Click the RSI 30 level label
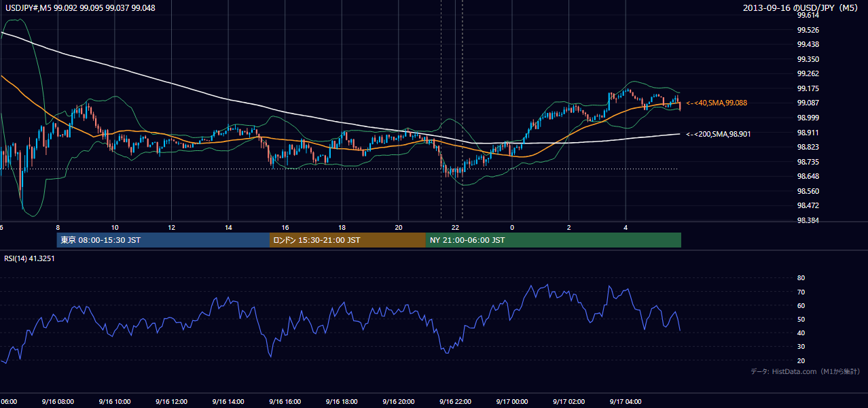 tap(801, 347)
